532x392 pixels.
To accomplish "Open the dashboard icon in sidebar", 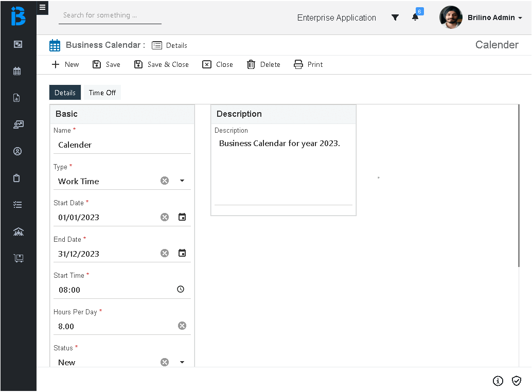I will tap(18, 44).
